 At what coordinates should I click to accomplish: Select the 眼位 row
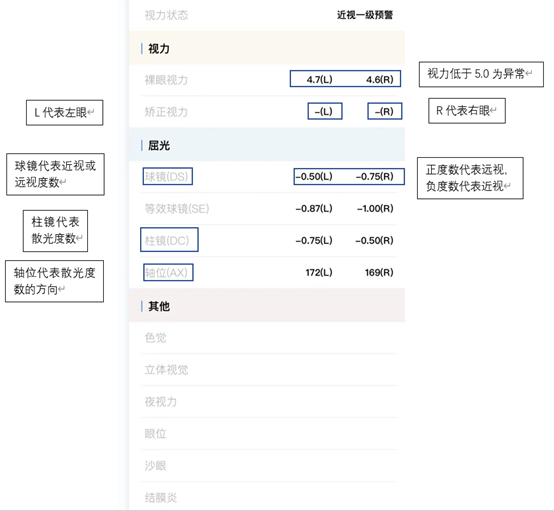coord(269,434)
